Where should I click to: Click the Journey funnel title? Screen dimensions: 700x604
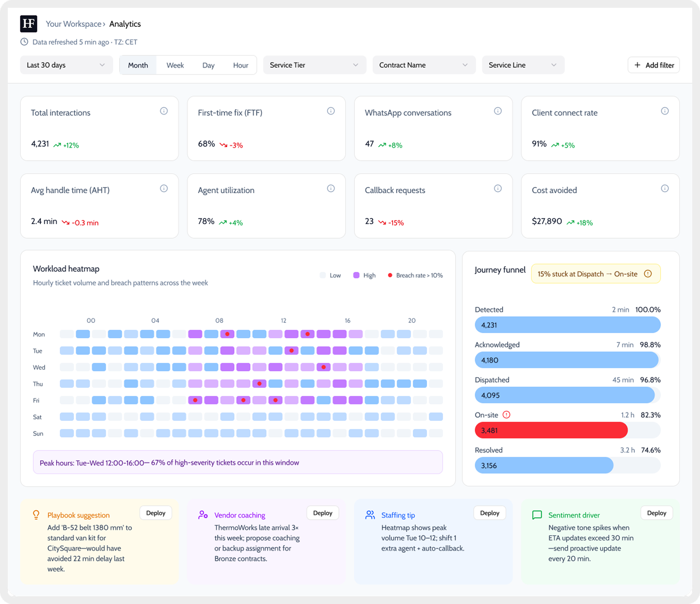pyautogui.click(x=500, y=270)
